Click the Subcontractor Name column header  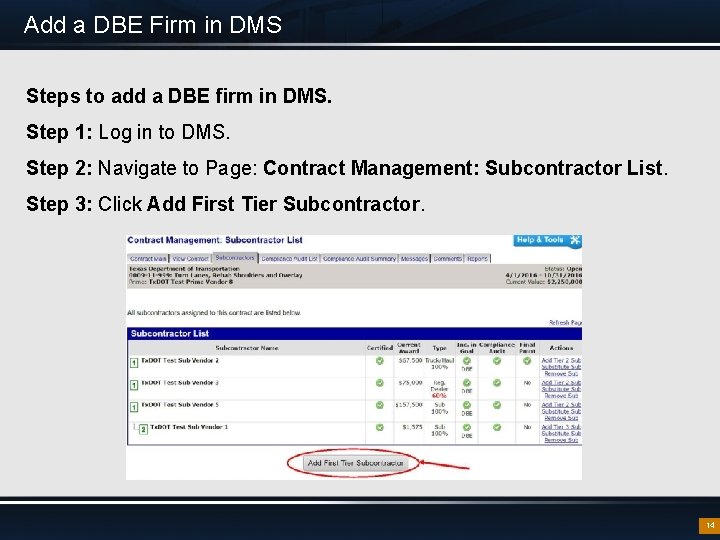tap(247, 348)
